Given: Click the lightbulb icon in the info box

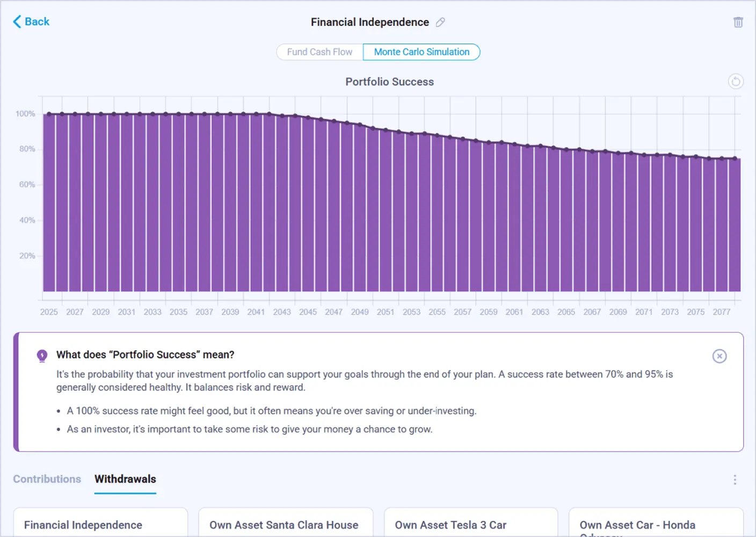Looking at the screenshot, I should coord(42,355).
